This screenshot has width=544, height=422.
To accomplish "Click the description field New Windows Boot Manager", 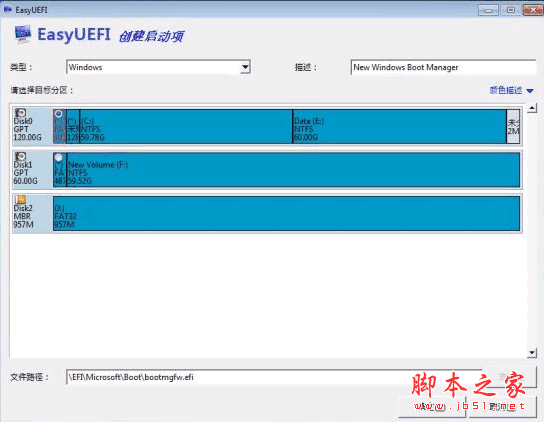I will click(443, 67).
